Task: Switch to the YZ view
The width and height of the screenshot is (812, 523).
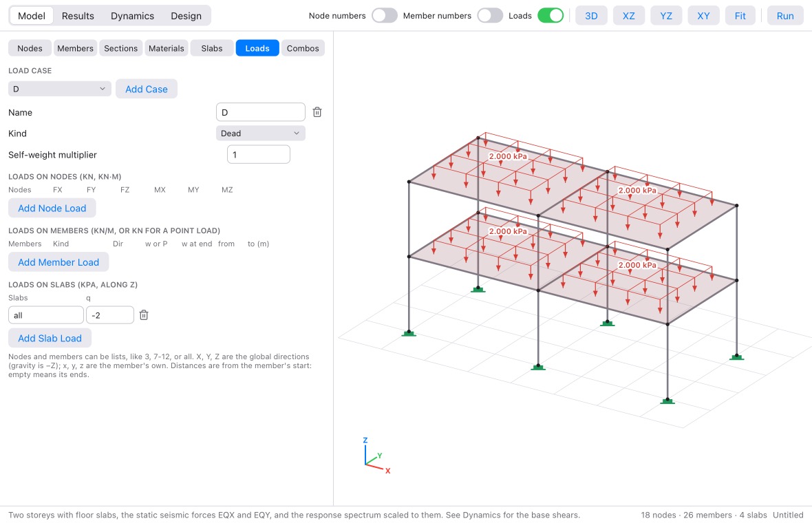Action: click(666, 16)
